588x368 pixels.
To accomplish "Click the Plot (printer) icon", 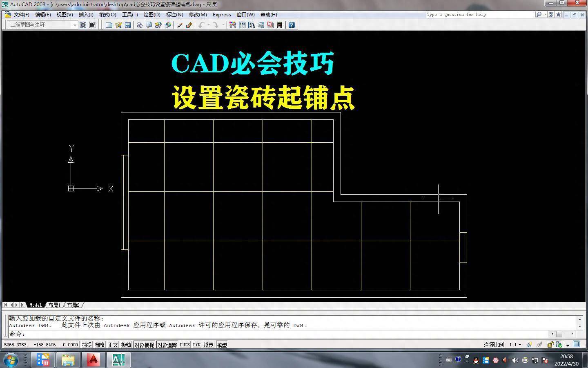I will [x=140, y=25].
